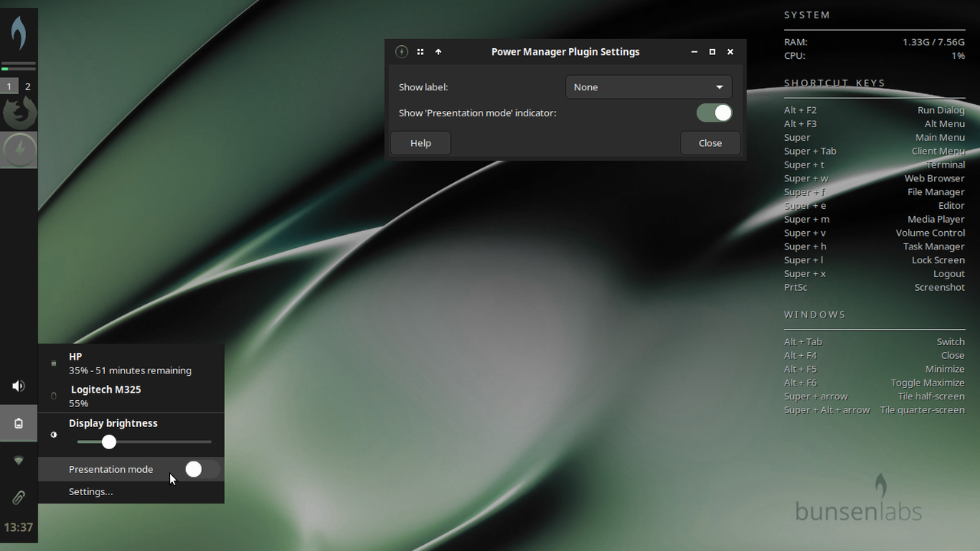Click the display brightness half-circle icon
The width and height of the screenshot is (980, 551).
point(54,435)
